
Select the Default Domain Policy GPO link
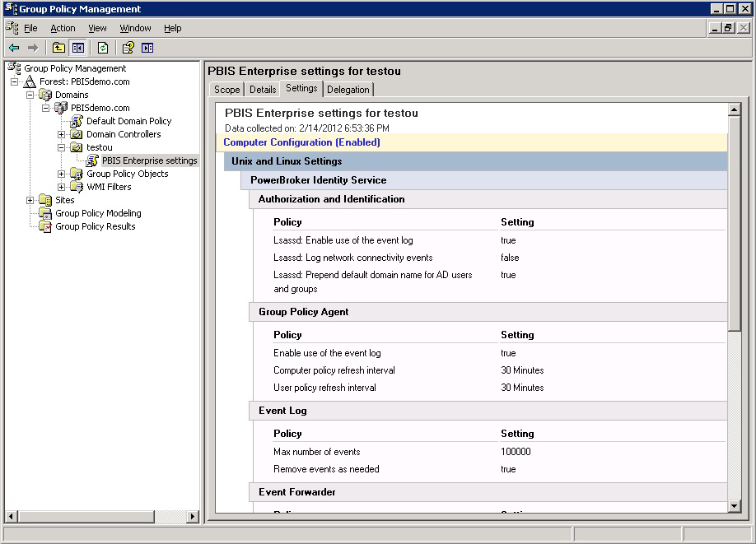[x=128, y=121]
